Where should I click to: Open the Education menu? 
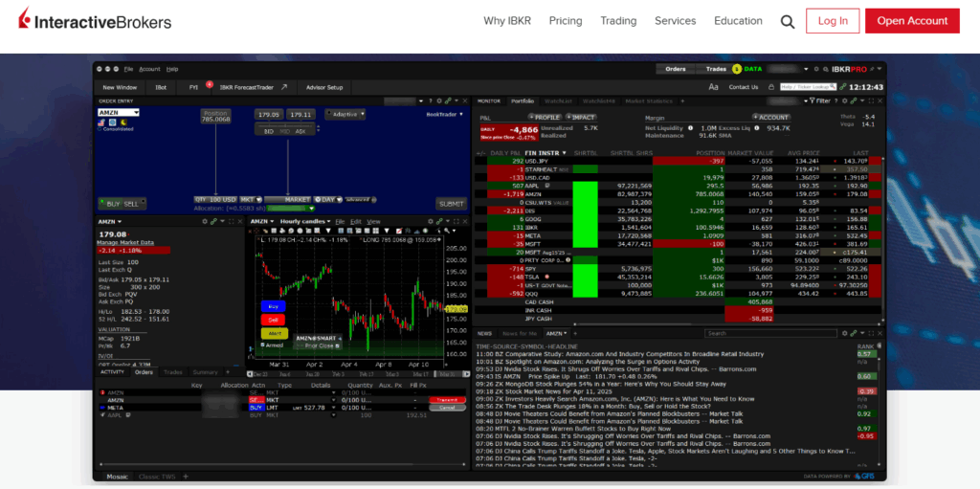(x=738, y=21)
